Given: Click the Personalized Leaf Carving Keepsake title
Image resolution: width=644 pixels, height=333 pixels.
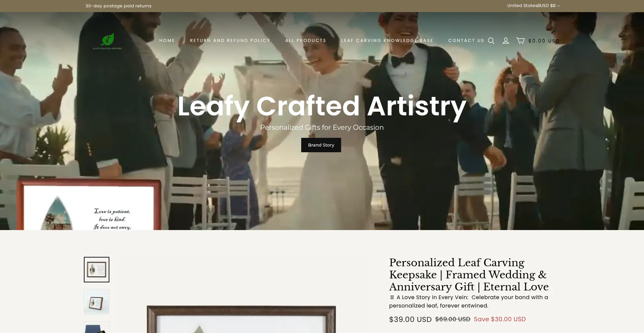Looking at the screenshot, I should click(x=469, y=275).
